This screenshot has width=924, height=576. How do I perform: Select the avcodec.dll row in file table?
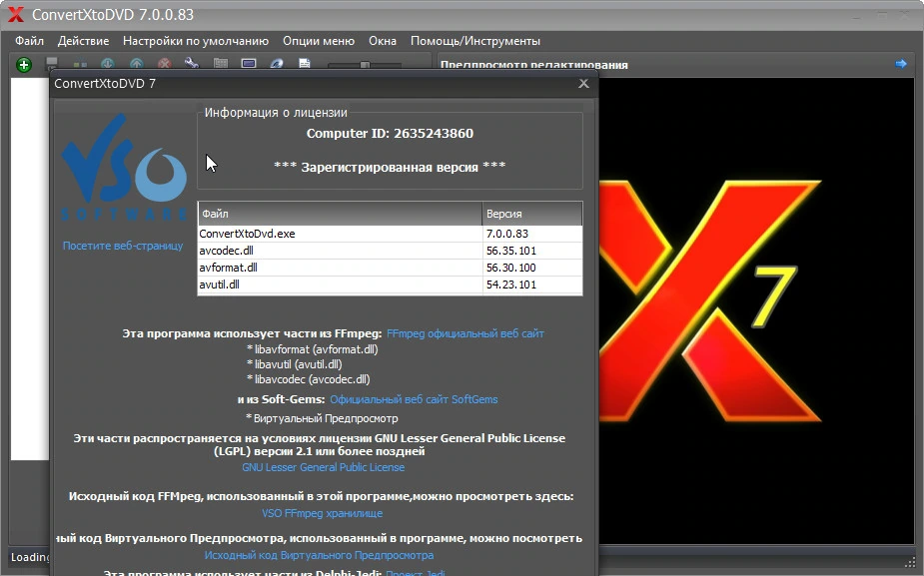(390, 251)
